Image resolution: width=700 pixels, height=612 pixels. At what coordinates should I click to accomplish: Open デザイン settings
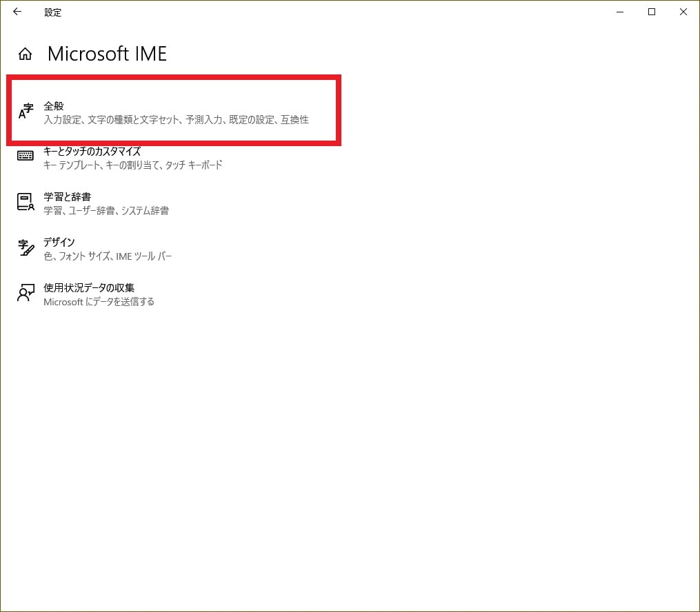(x=59, y=242)
